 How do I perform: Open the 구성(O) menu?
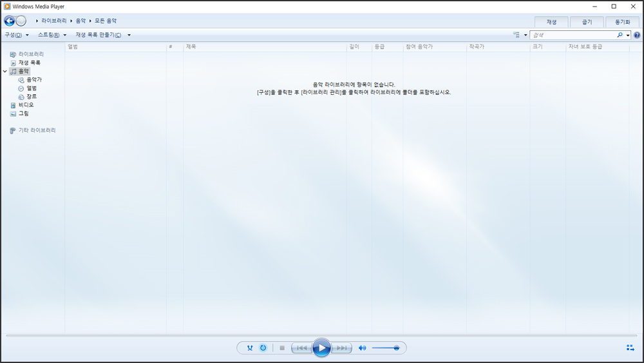click(17, 35)
